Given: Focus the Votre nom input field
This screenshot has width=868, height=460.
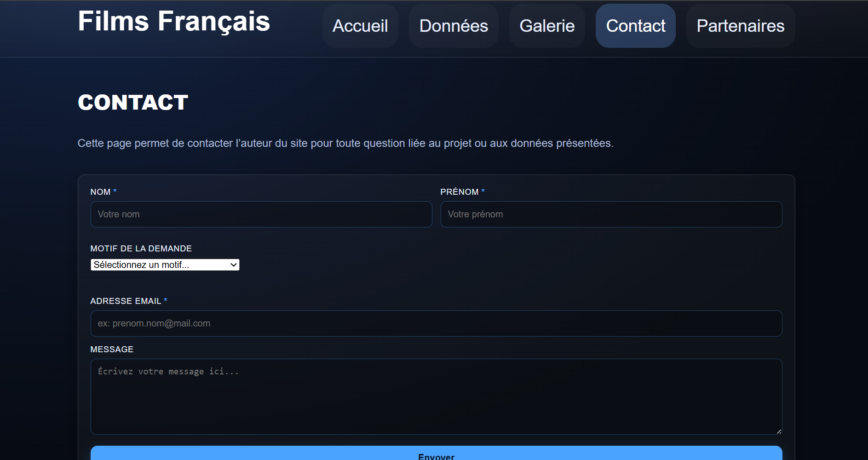Looking at the screenshot, I should pyautogui.click(x=261, y=214).
